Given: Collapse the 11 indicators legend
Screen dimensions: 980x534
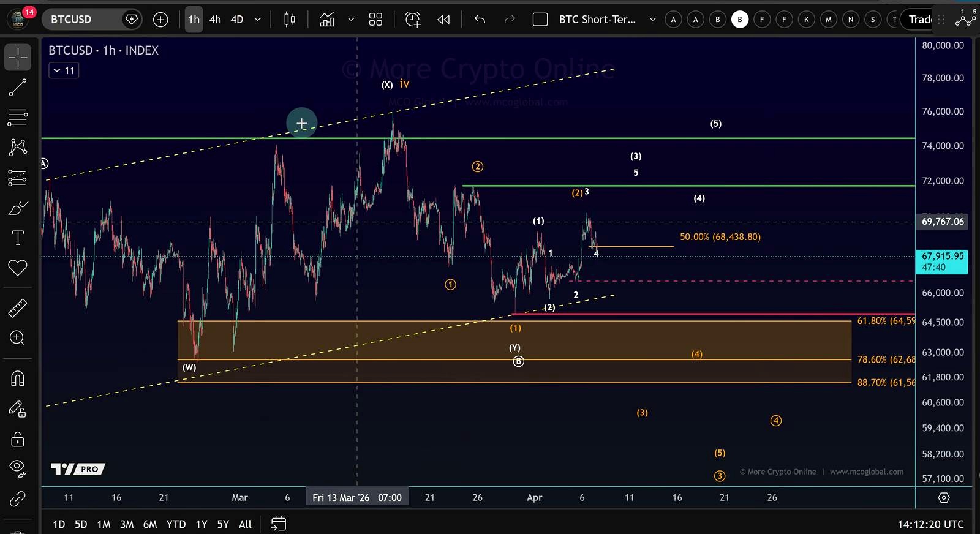Looking at the screenshot, I should (64, 70).
